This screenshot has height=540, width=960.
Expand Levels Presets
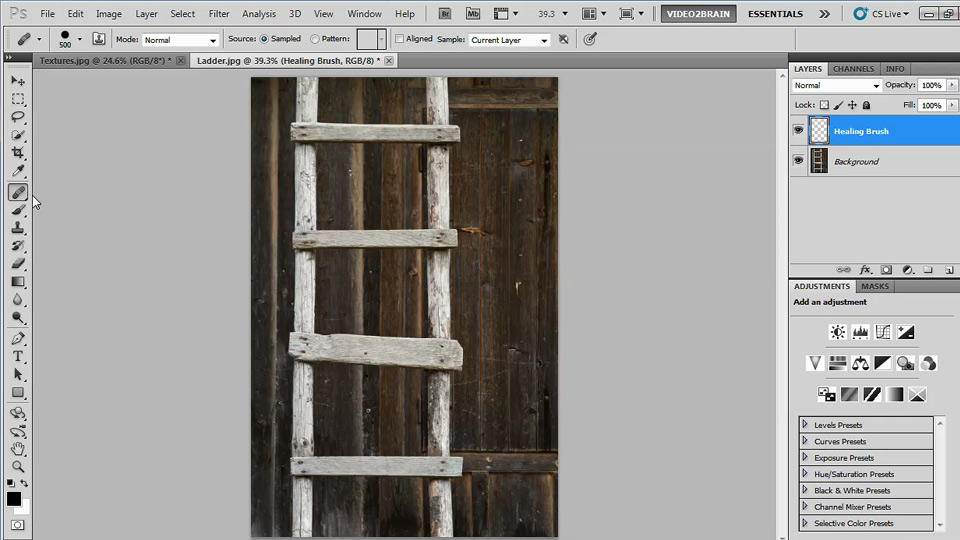point(804,424)
